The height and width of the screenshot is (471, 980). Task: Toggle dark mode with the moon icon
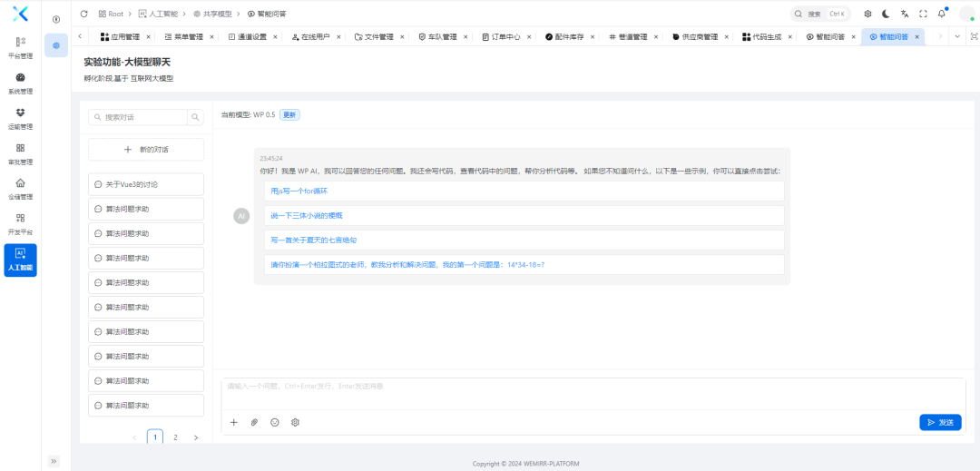[886, 14]
